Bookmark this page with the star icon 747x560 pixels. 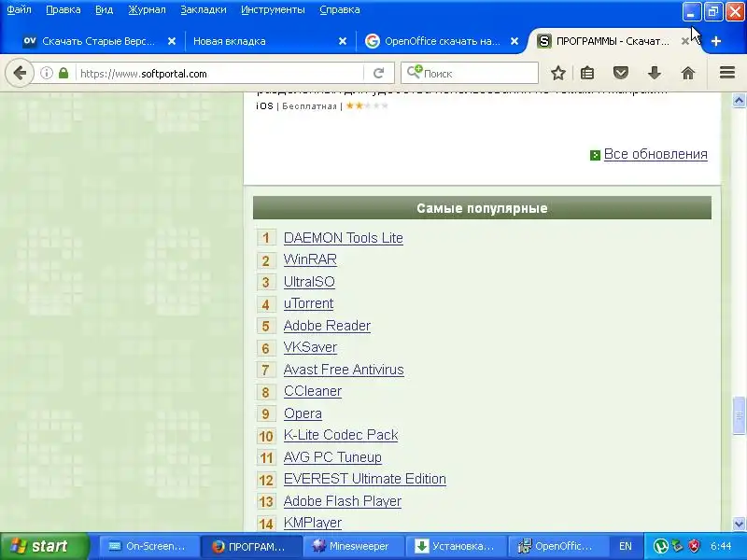[x=557, y=74]
